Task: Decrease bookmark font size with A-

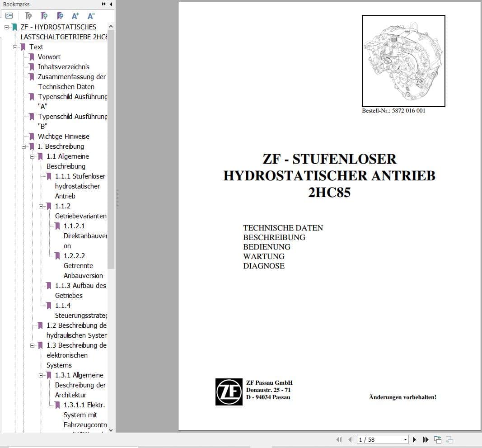Action: [91, 15]
